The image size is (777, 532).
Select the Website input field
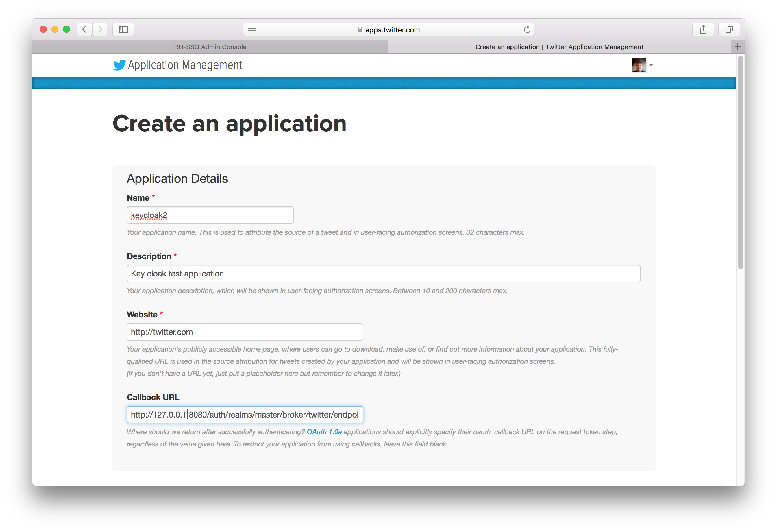pyautogui.click(x=245, y=332)
